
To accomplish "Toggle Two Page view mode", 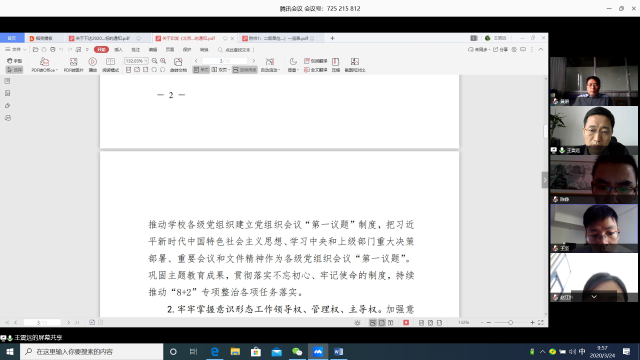I will click(x=220, y=70).
